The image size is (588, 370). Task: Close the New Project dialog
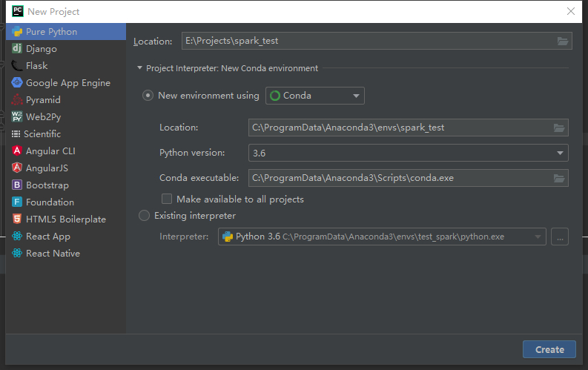point(571,11)
